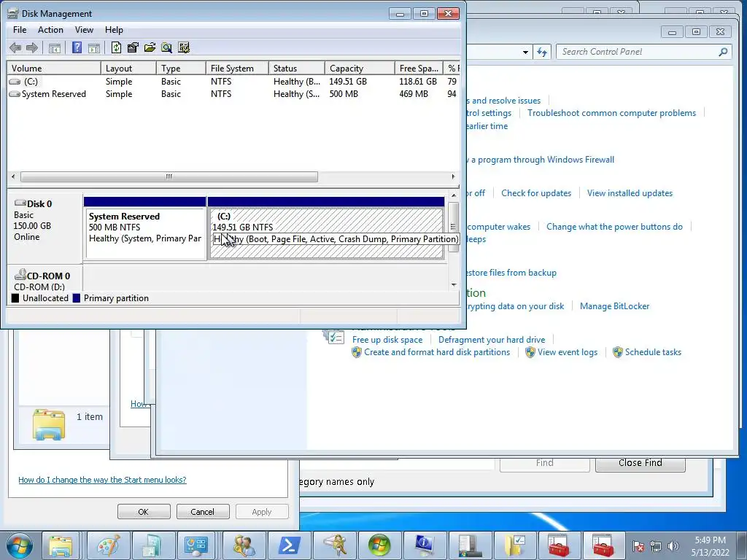The width and height of the screenshot is (747, 560).
Task: Open the 'Free up disk space' link
Action: pyautogui.click(x=387, y=340)
